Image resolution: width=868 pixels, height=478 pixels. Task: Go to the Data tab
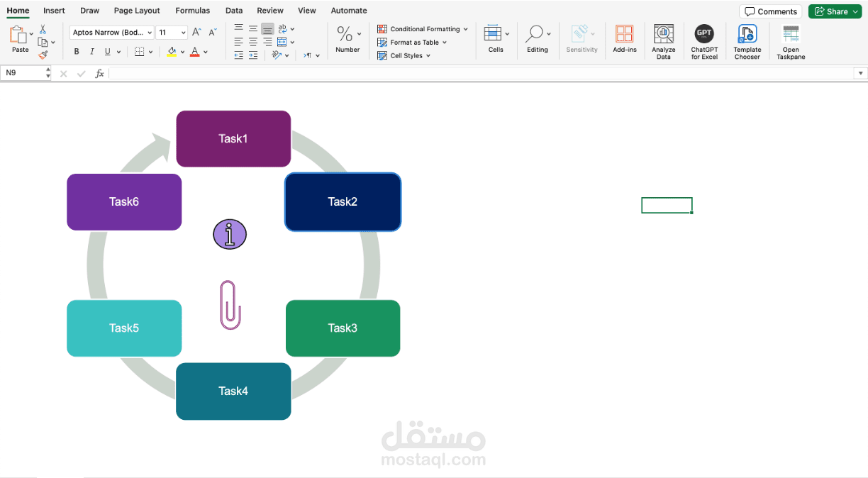point(234,11)
